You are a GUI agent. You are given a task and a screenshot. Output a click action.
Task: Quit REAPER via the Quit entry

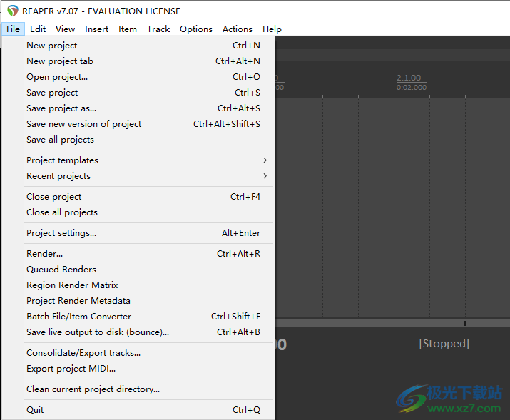pyautogui.click(x=35, y=410)
